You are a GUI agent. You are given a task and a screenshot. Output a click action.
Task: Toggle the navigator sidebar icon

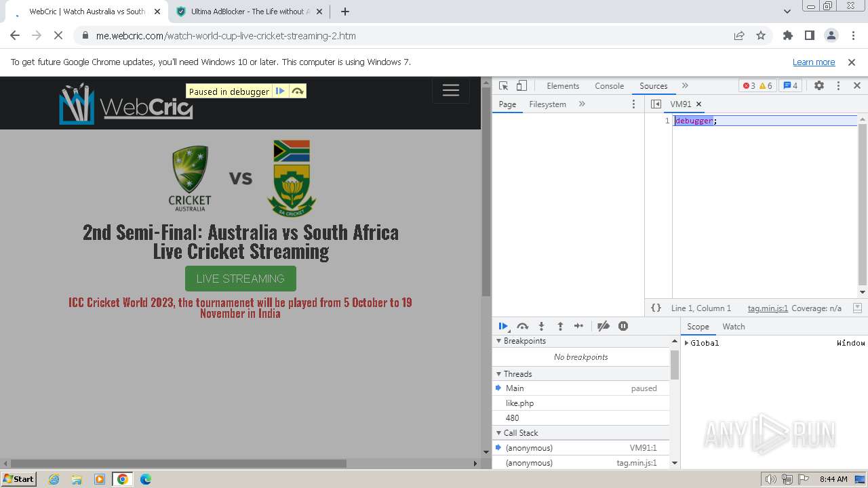(656, 104)
